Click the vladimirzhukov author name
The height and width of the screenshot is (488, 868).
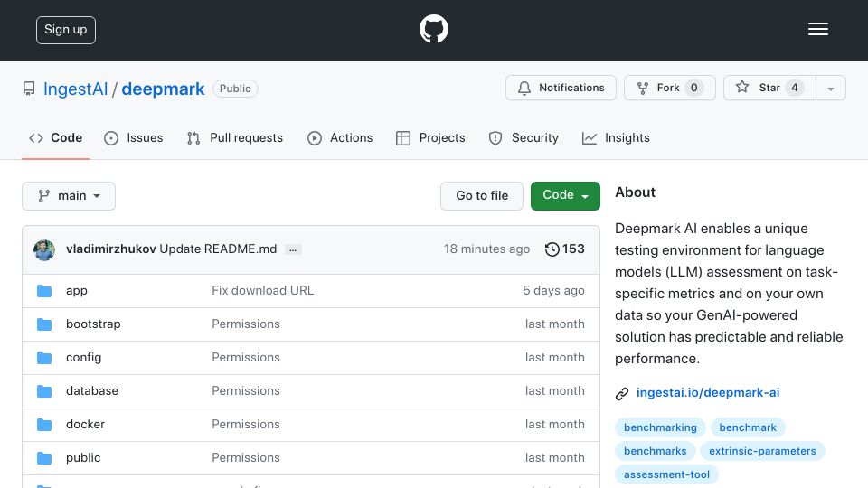point(110,249)
